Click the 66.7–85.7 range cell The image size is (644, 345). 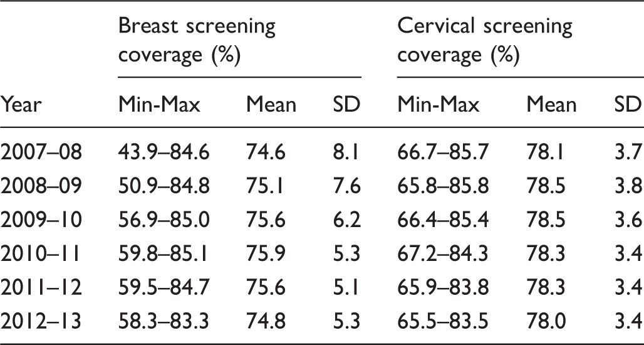click(443, 153)
